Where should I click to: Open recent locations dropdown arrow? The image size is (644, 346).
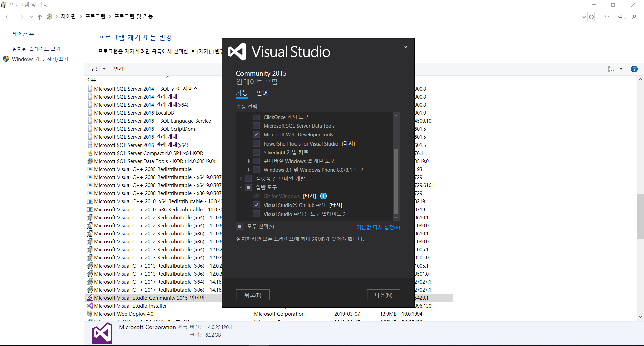pyautogui.click(x=31, y=17)
